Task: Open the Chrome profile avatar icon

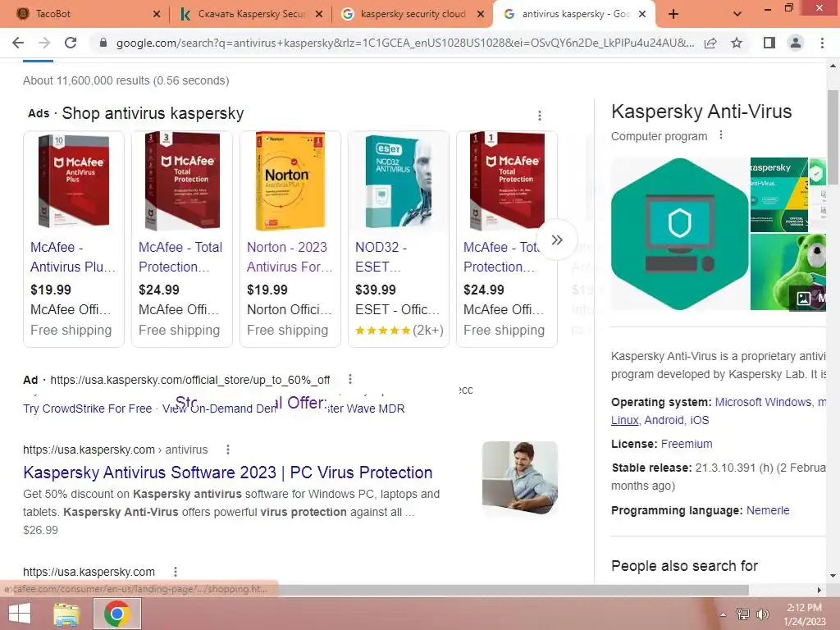Action: (x=796, y=43)
